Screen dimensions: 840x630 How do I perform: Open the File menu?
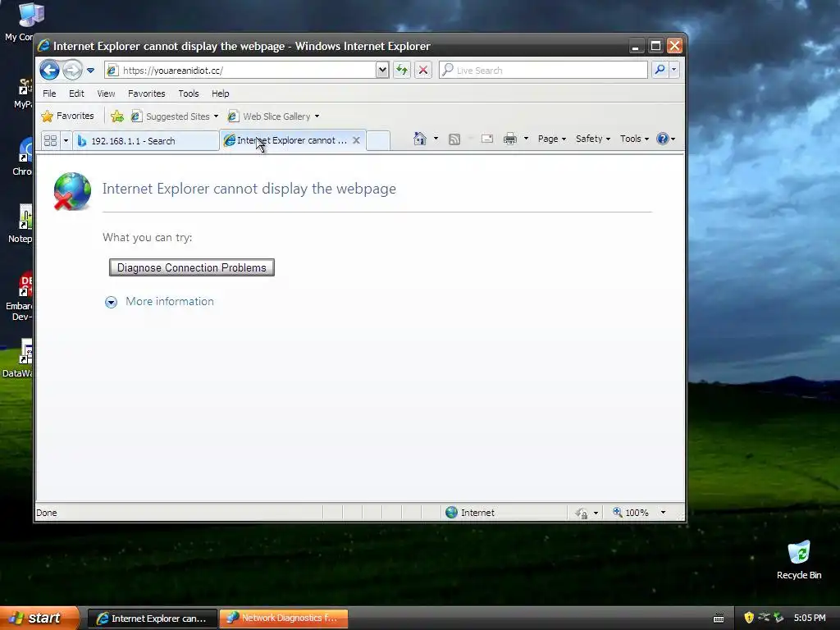[x=49, y=94]
